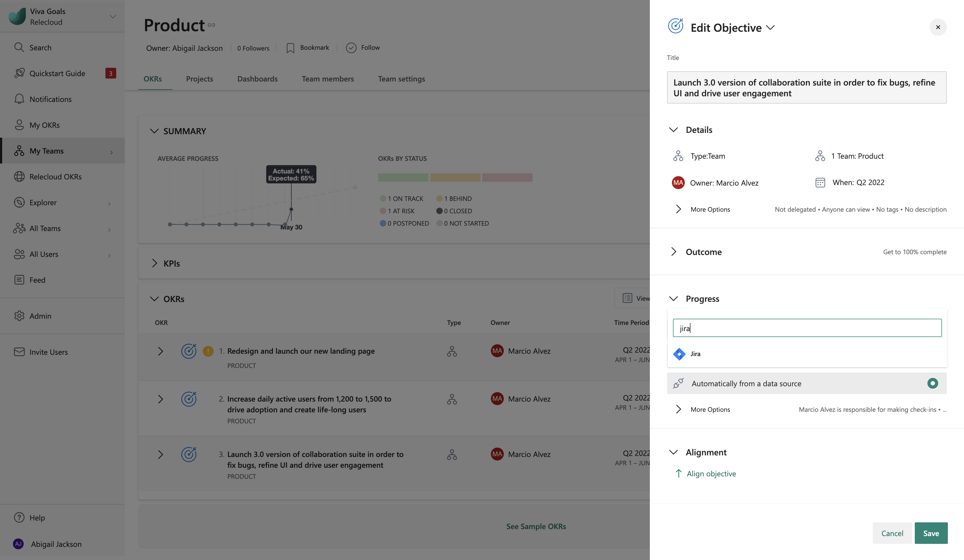Viewport: 964px width, 560px height.
Task: Click the 1 Team: Product team icon
Action: [x=820, y=156]
